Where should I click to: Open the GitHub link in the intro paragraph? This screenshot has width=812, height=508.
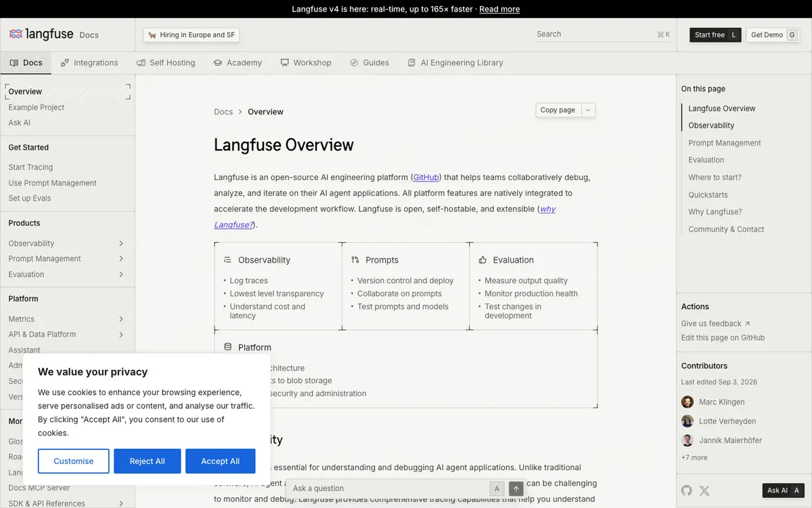click(x=426, y=177)
